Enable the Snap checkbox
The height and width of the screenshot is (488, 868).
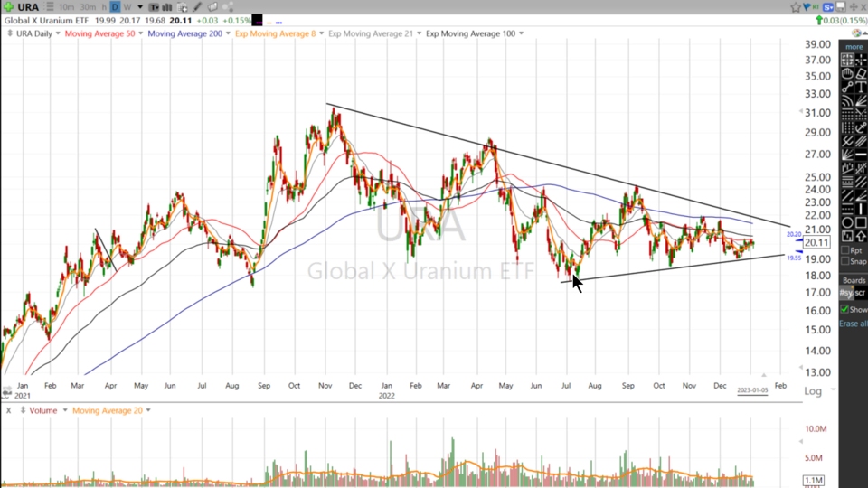coord(844,261)
